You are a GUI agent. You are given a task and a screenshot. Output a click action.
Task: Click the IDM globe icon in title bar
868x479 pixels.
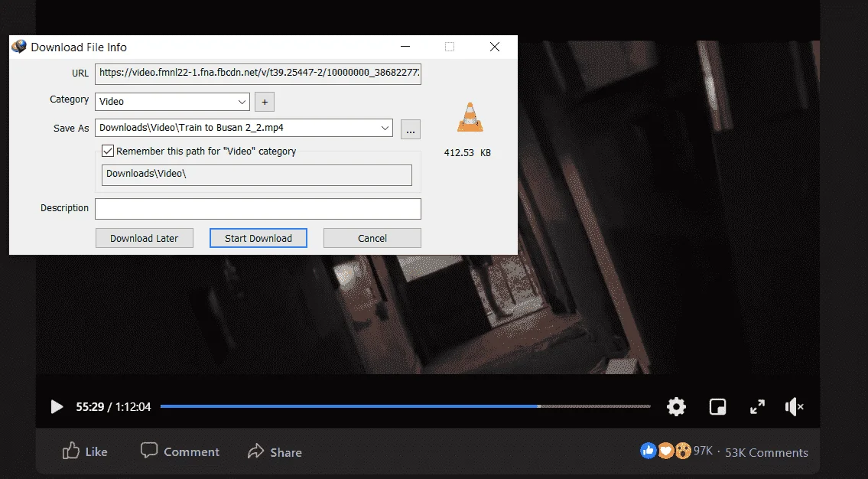(x=19, y=47)
